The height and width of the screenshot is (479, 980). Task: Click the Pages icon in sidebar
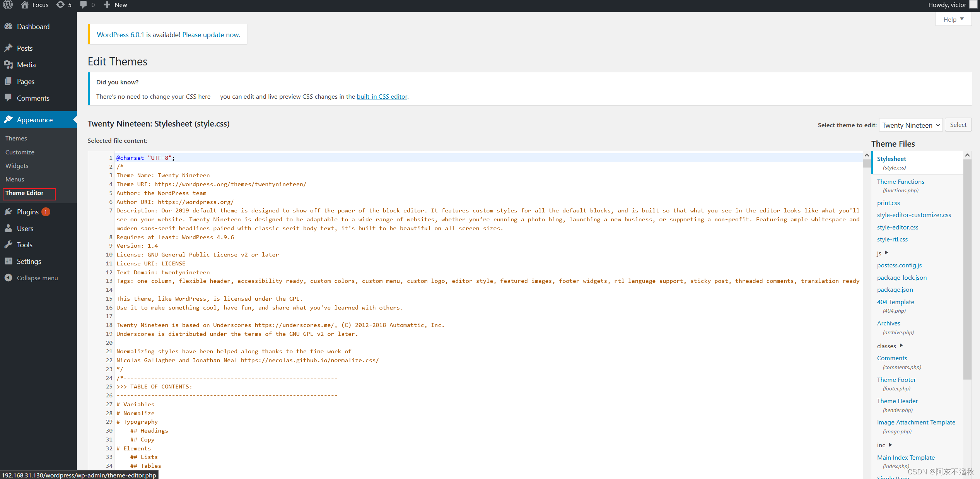click(x=9, y=81)
